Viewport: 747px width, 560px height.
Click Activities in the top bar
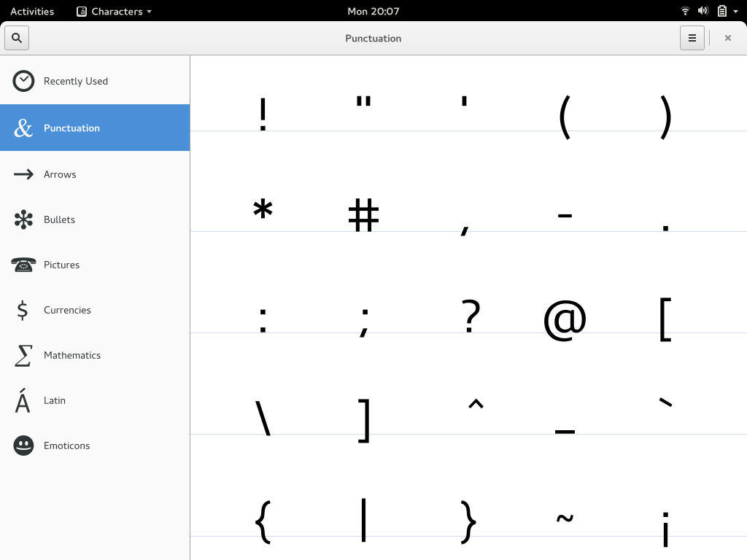[x=32, y=11]
